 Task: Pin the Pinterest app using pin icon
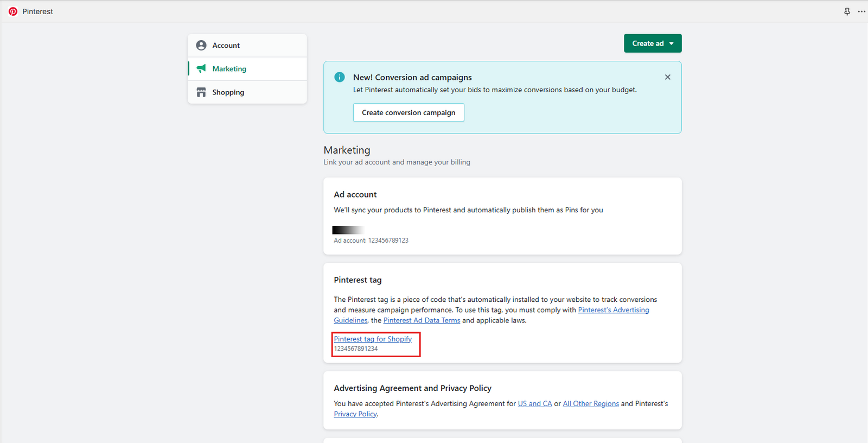847,11
